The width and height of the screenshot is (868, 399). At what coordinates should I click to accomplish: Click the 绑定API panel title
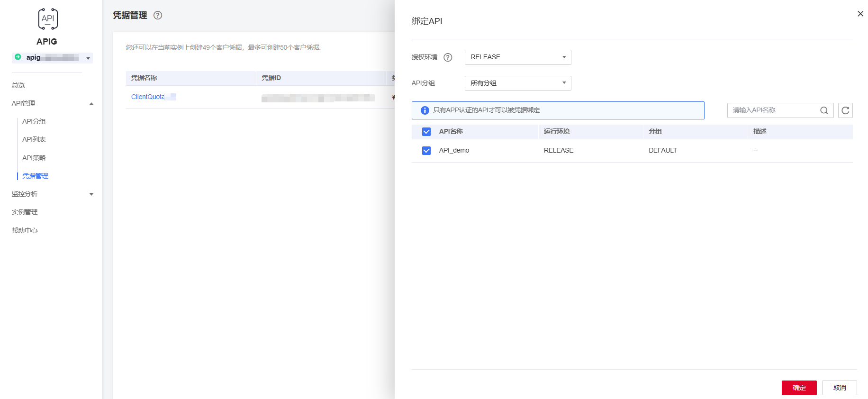(x=427, y=21)
